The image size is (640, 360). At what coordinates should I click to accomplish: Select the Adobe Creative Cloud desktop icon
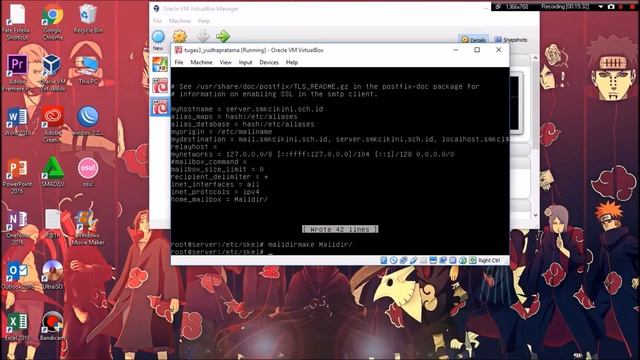pyautogui.click(x=52, y=124)
